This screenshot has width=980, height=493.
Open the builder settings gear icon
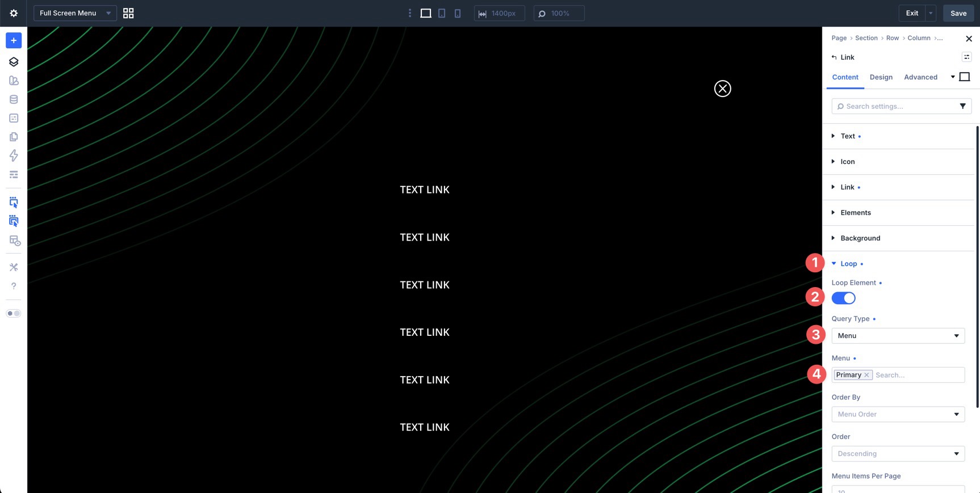tap(14, 13)
